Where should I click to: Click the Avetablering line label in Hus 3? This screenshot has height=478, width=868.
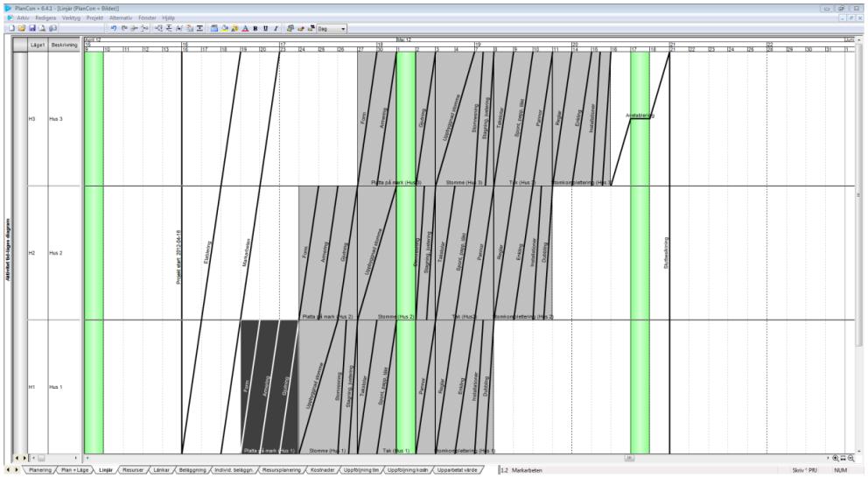click(640, 116)
